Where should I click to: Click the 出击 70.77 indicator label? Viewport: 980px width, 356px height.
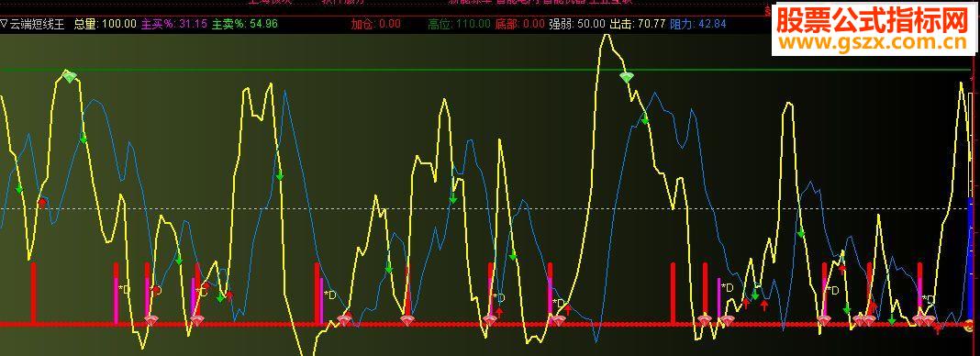coord(637,25)
